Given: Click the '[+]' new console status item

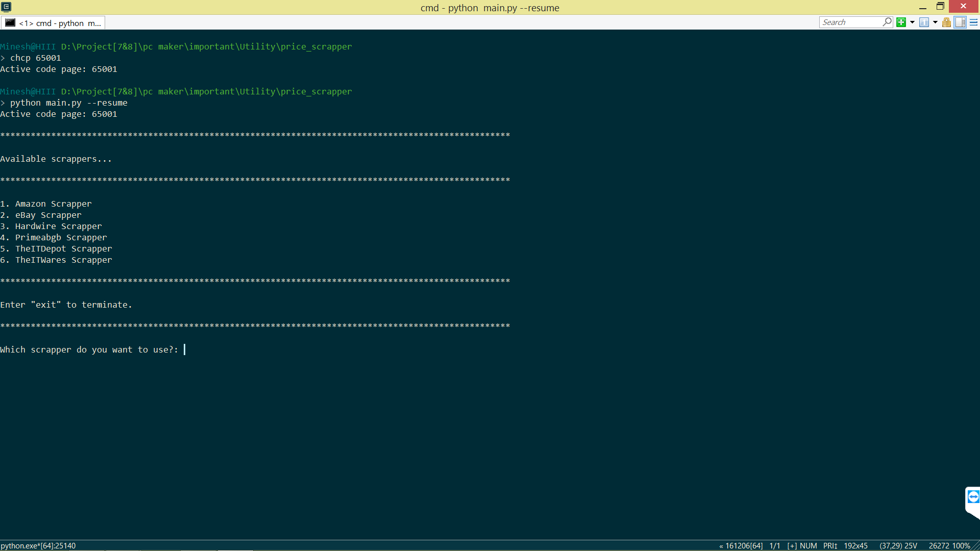Looking at the screenshot, I should point(792,545).
